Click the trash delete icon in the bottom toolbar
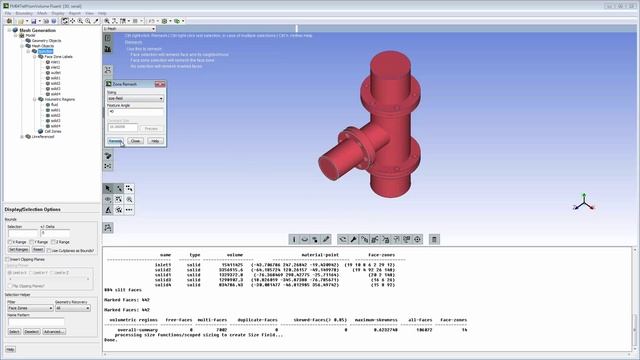The image size is (640, 360). 434,240
